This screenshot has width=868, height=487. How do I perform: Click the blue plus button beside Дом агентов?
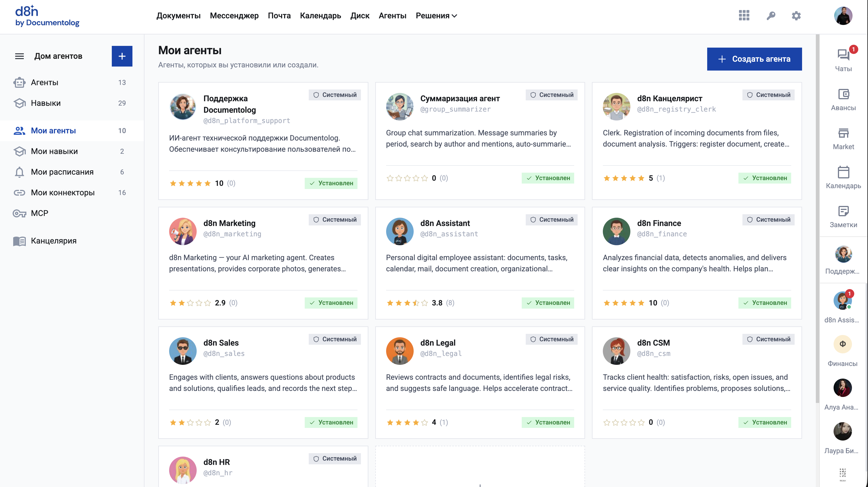click(x=122, y=56)
